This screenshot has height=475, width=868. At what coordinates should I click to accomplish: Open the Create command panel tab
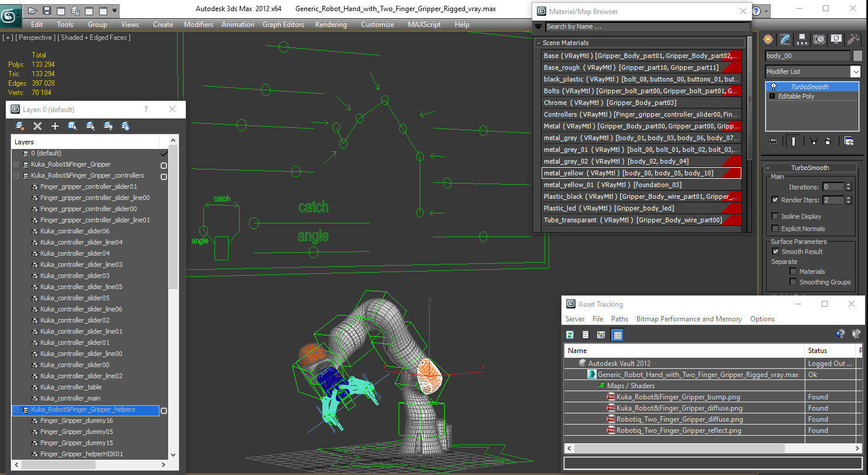pos(768,39)
